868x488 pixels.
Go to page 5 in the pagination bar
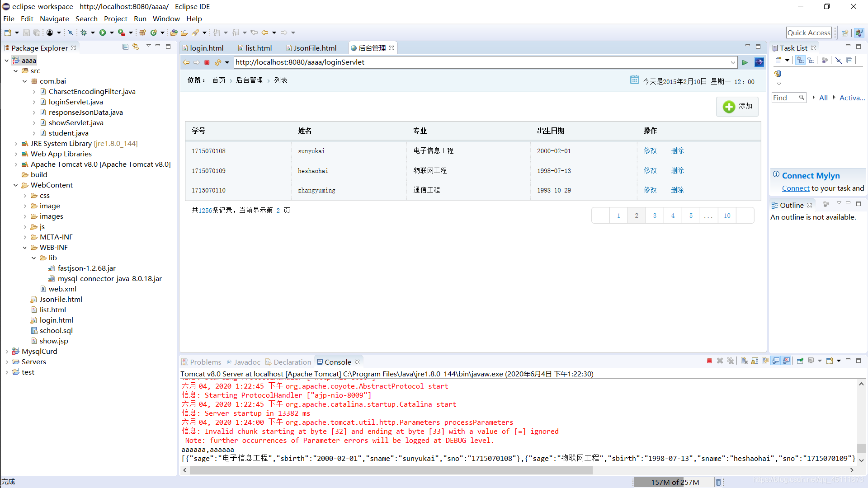691,216
